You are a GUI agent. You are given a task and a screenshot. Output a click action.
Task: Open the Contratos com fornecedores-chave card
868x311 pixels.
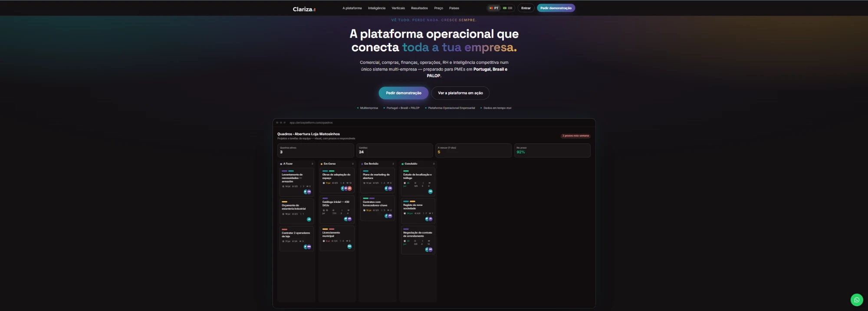click(x=377, y=208)
